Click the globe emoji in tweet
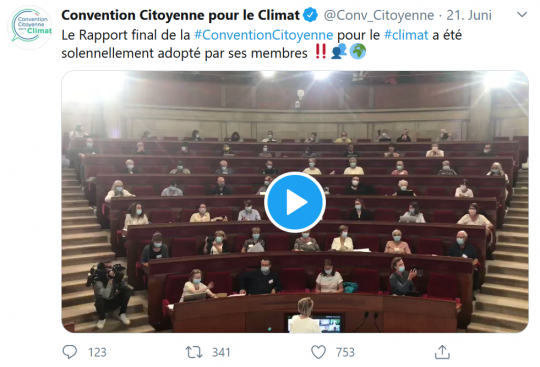540x367 pixels. 358,51
